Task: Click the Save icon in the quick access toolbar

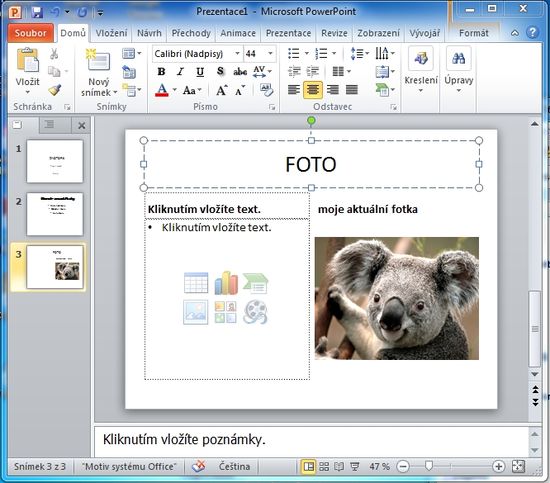Action: point(37,13)
